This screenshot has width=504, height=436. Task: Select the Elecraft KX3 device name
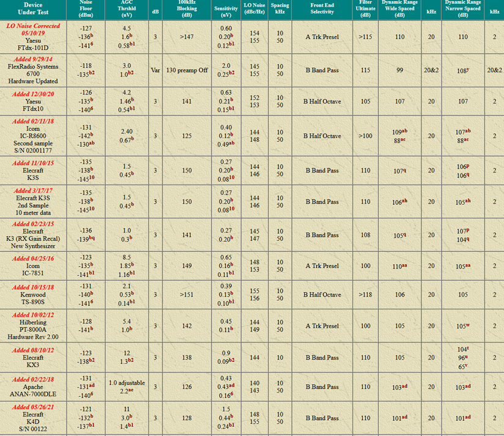pyautogui.click(x=33, y=361)
